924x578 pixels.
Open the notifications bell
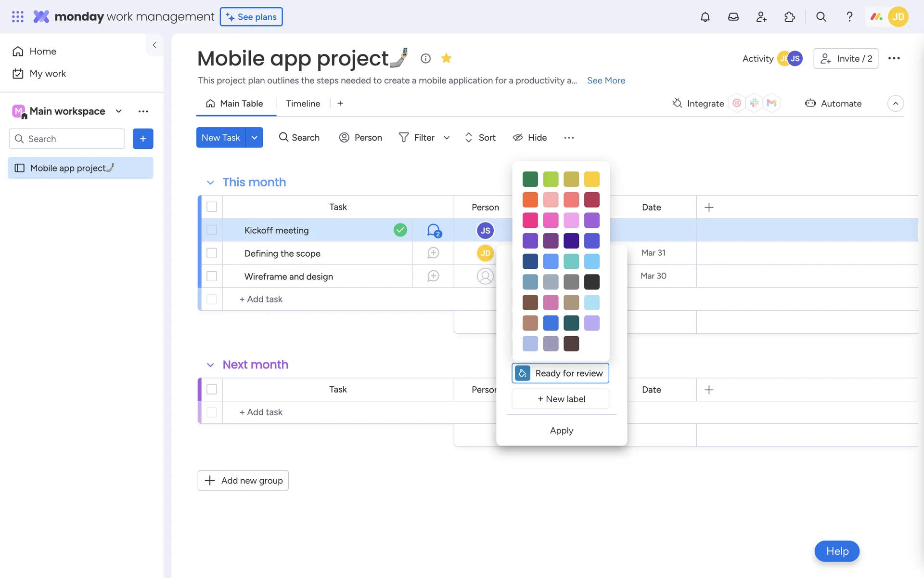tap(705, 17)
